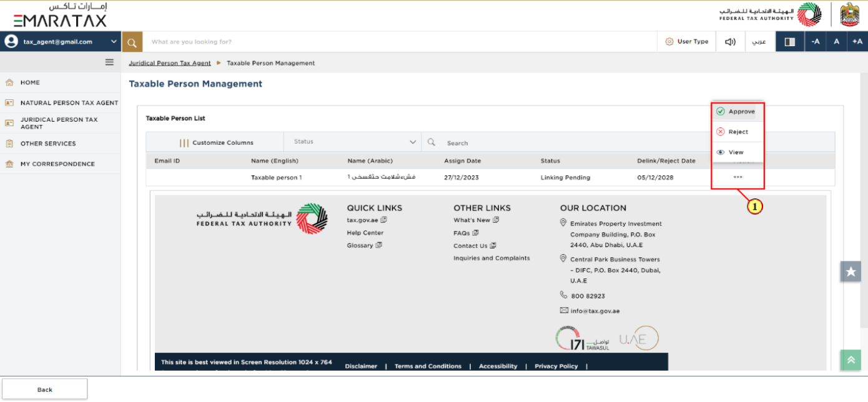This screenshot has height=402, width=868.
Task: Click the Juridical Person Tax Agent icon
Action: tap(9, 123)
